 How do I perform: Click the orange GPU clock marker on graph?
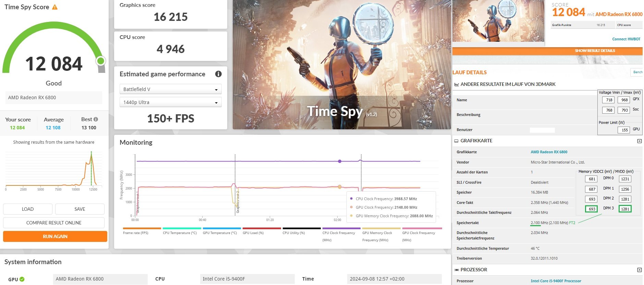tap(340, 187)
